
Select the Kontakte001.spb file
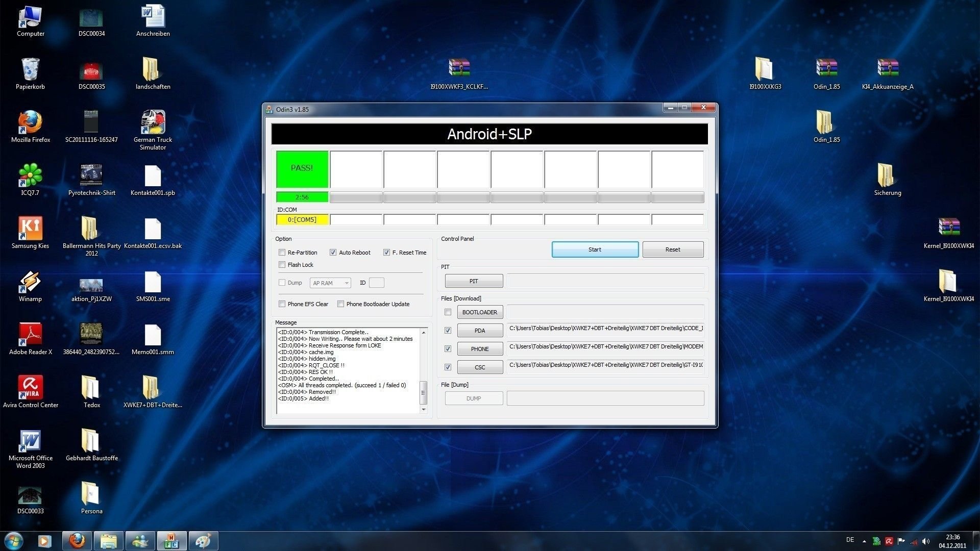click(x=153, y=180)
